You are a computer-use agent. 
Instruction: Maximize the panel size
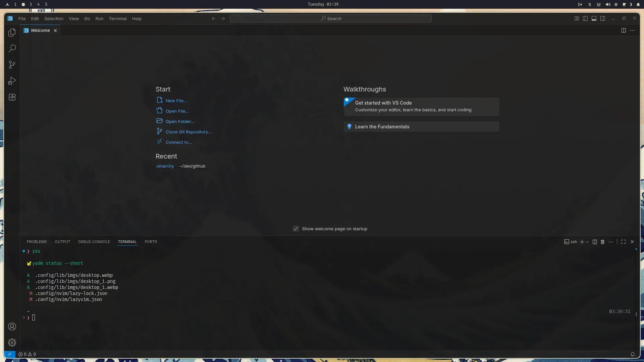[624, 242]
